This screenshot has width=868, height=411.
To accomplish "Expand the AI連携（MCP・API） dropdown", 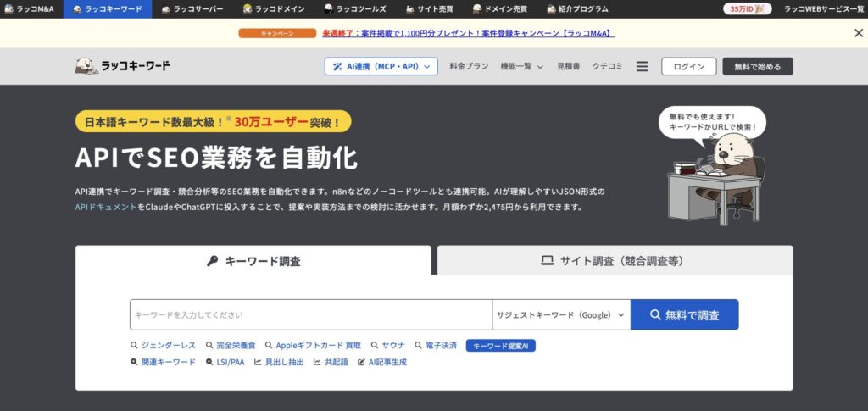I will pos(381,66).
